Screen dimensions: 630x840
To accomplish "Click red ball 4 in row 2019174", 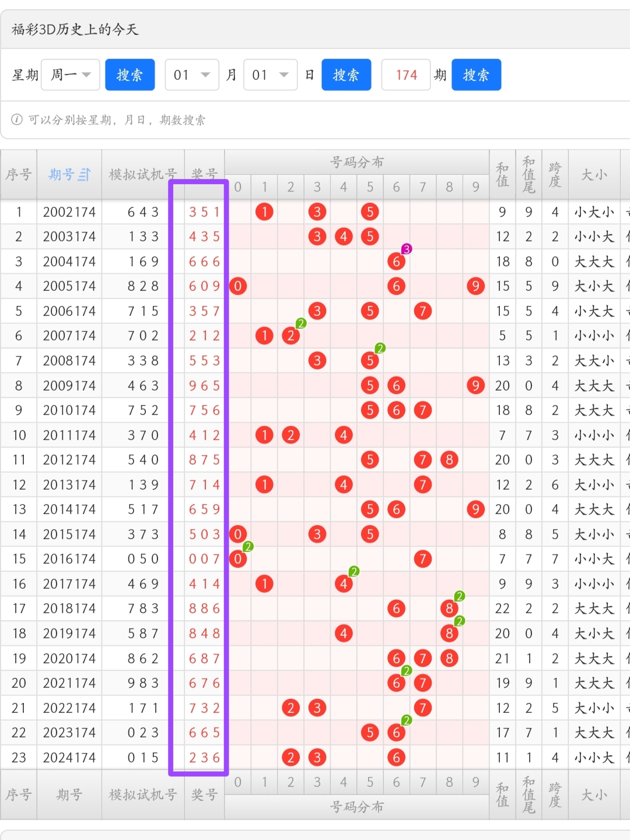I will pyautogui.click(x=344, y=634).
